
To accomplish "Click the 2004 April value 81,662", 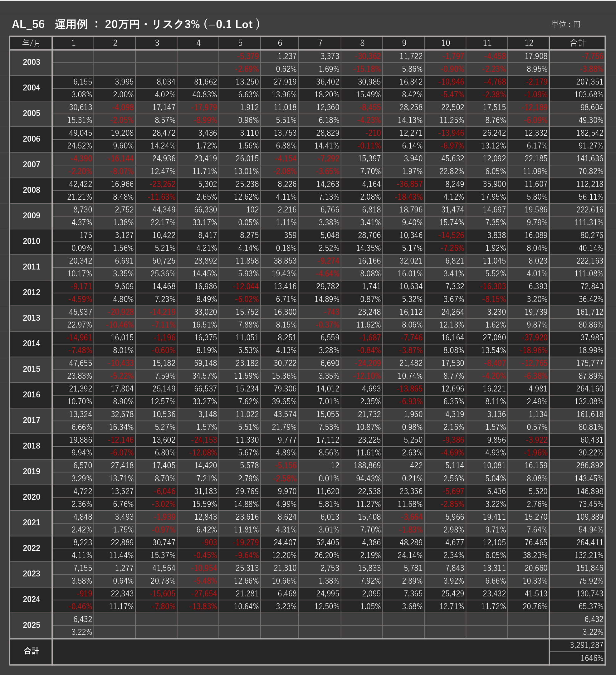I will (205, 82).
